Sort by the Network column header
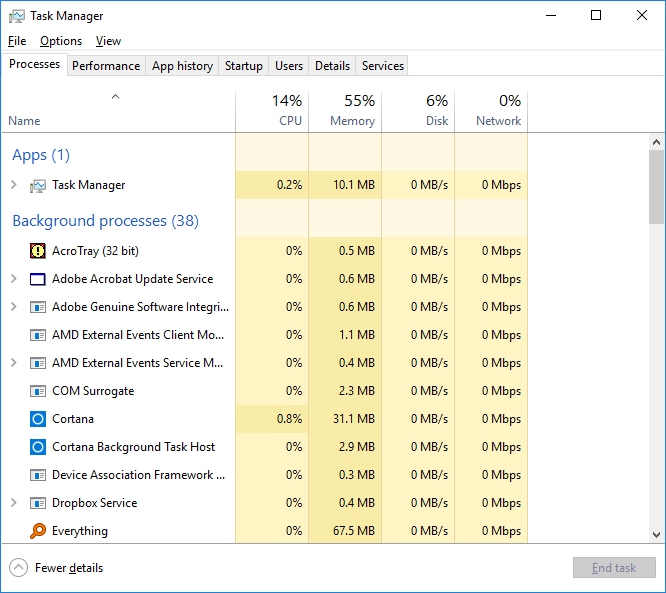This screenshot has width=666, height=593. [491, 111]
